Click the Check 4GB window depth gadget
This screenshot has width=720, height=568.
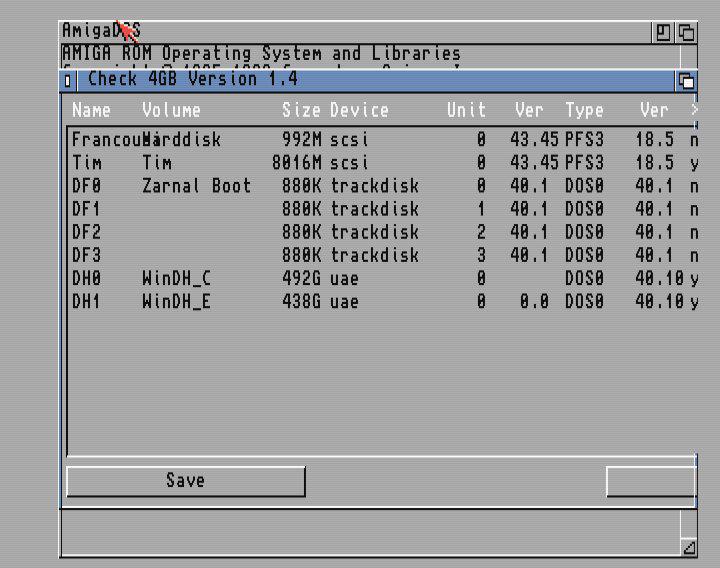point(686,81)
